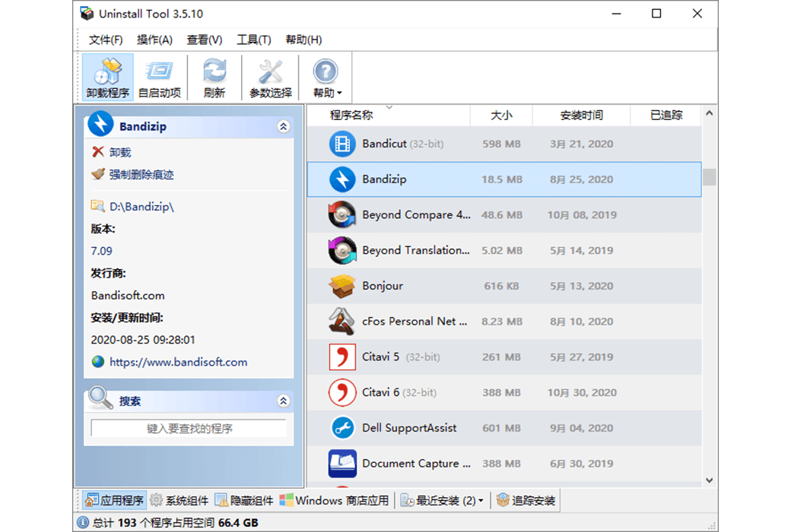Click the Bonjour box icon
Image resolution: width=791 pixels, height=532 pixels.
[342, 286]
